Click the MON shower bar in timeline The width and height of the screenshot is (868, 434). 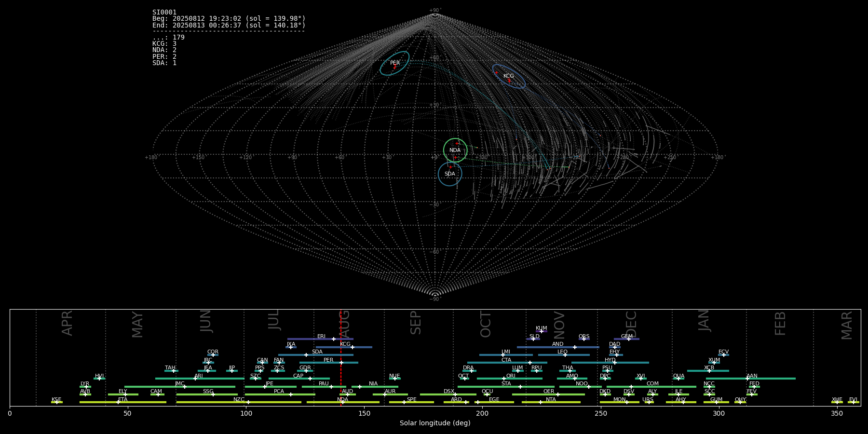tap(620, 402)
